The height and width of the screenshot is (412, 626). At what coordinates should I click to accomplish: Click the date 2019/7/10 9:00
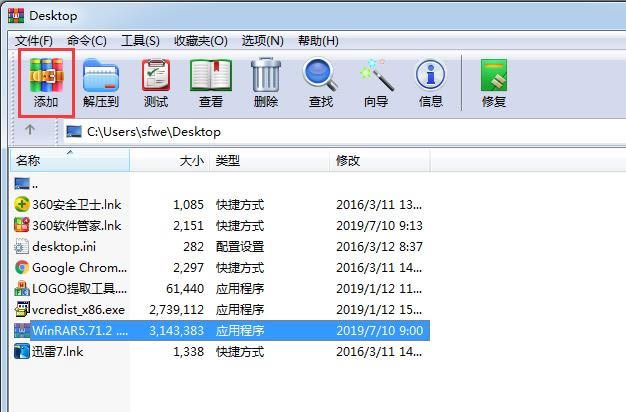[380, 331]
